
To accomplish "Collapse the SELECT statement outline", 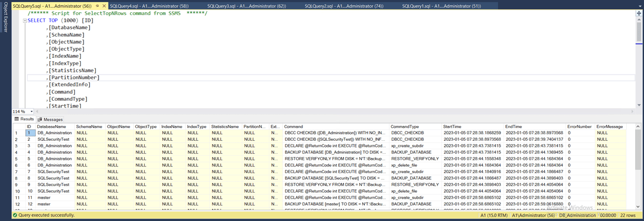I will [x=25, y=20].
